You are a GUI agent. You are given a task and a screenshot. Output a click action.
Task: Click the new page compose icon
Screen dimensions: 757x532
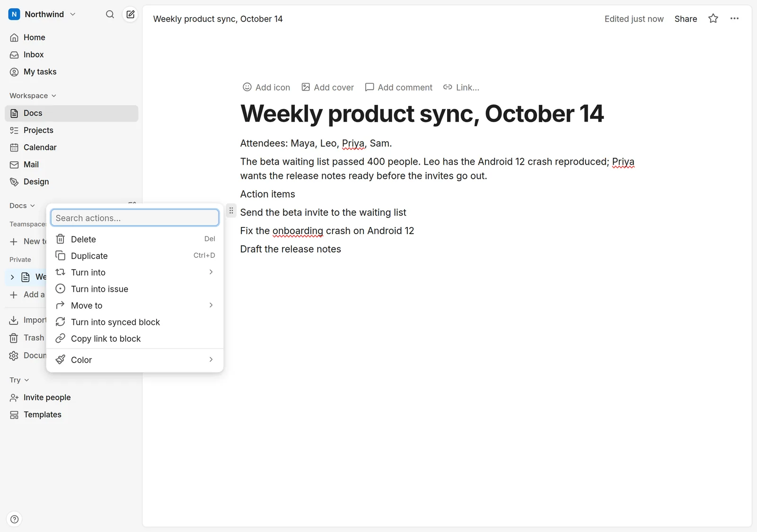[130, 14]
